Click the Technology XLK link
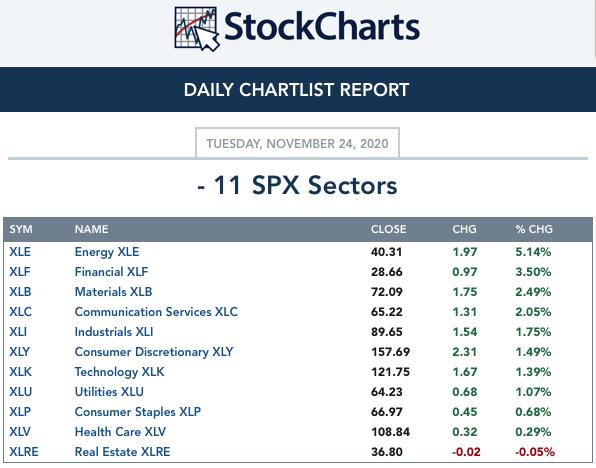Image resolution: width=596 pixels, height=468 pixels. pos(119,372)
